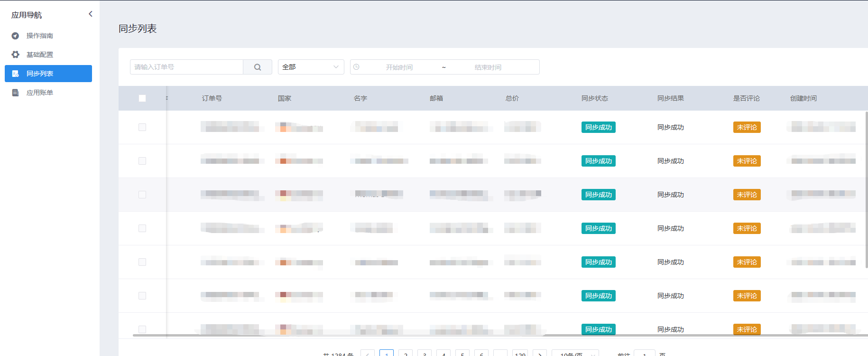868x356 pixels.
Task: Click the 总价 column header
Action: (x=512, y=98)
